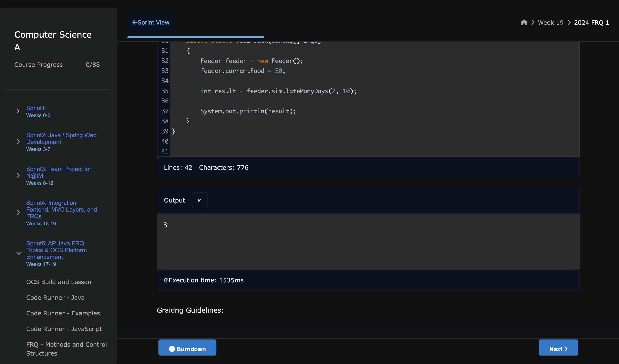Open Code Runner - Java lesson

(x=55, y=298)
